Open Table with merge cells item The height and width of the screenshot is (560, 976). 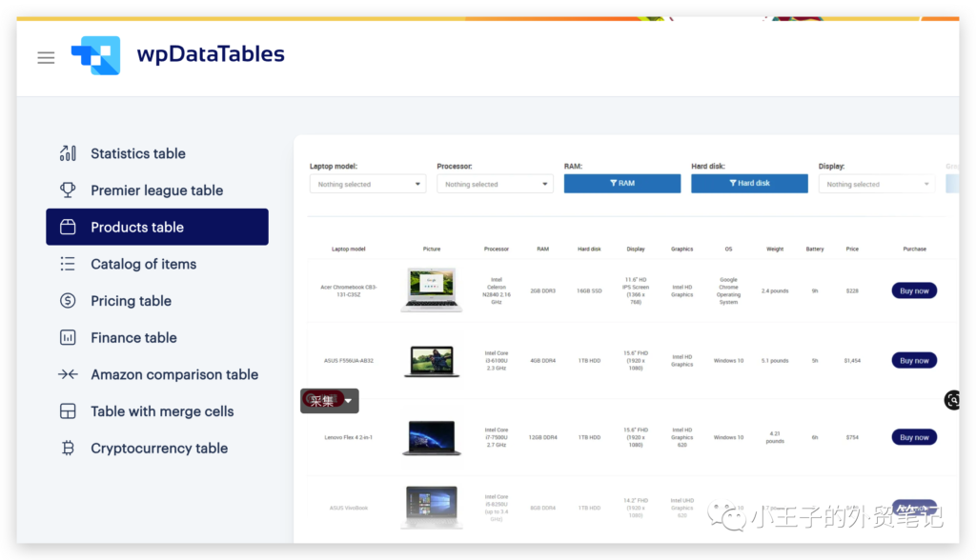coord(162,411)
